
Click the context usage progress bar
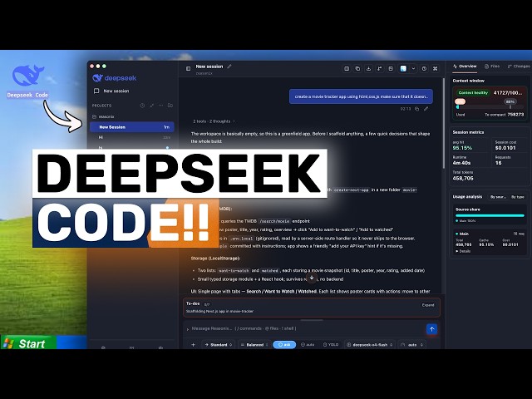click(x=490, y=107)
